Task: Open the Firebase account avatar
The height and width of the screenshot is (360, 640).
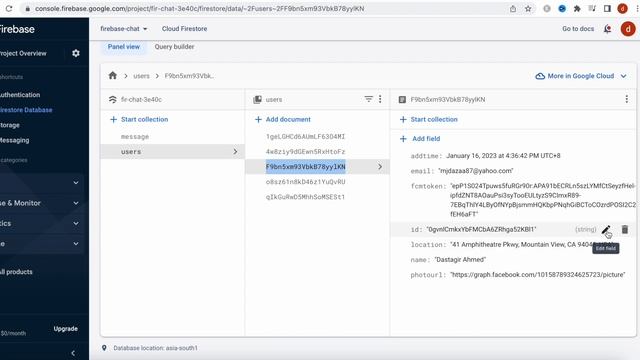Action: point(628,29)
